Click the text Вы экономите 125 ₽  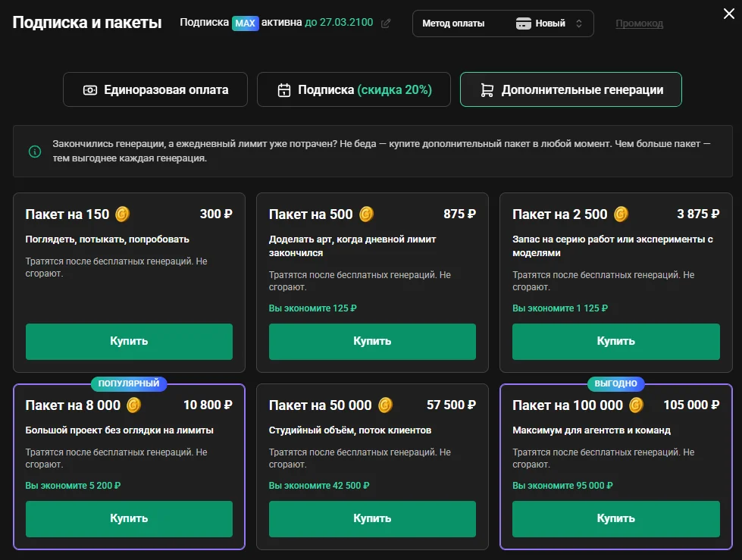(313, 308)
